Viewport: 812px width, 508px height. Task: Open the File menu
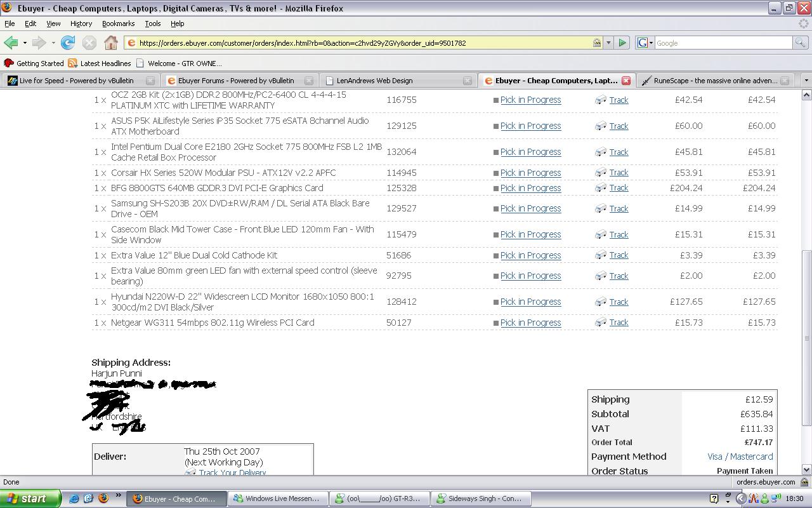(10, 23)
